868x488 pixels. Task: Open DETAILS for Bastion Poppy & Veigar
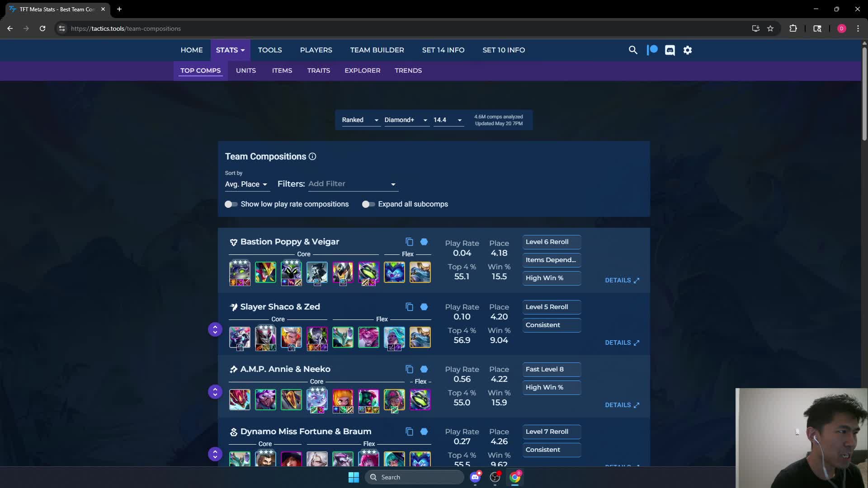[x=622, y=280]
